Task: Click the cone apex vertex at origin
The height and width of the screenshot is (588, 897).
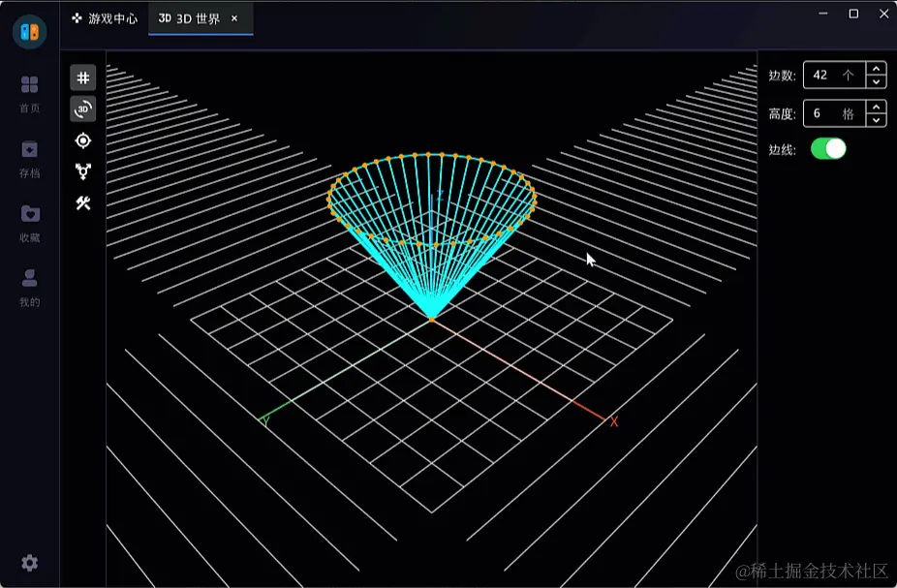Action: (432, 319)
